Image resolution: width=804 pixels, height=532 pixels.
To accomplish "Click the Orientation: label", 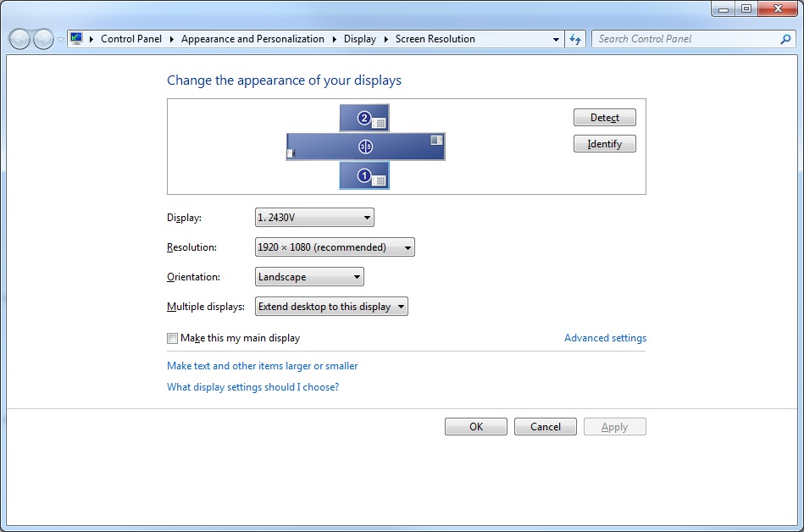I will [x=193, y=277].
